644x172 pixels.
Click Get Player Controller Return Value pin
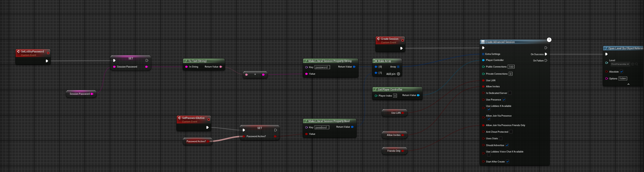[418, 95]
